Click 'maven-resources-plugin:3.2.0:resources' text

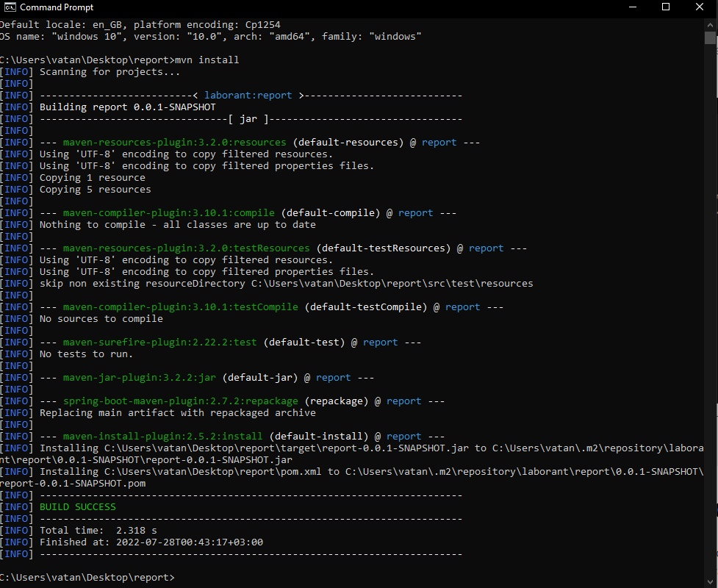point(174,143)
